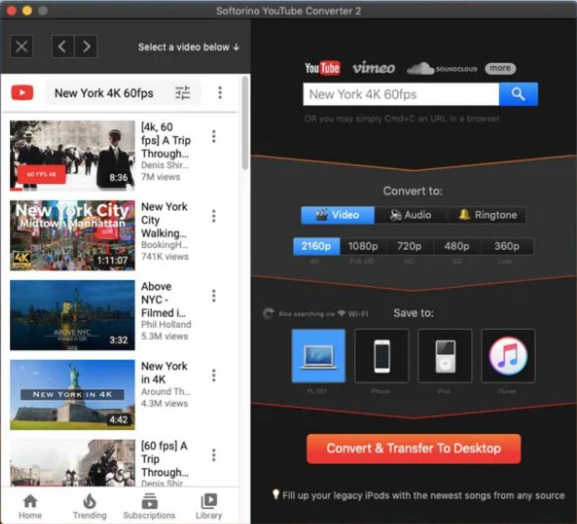Choose 480p SD quality
Viewport: 577px width, 524px height.
coord(457,246)
